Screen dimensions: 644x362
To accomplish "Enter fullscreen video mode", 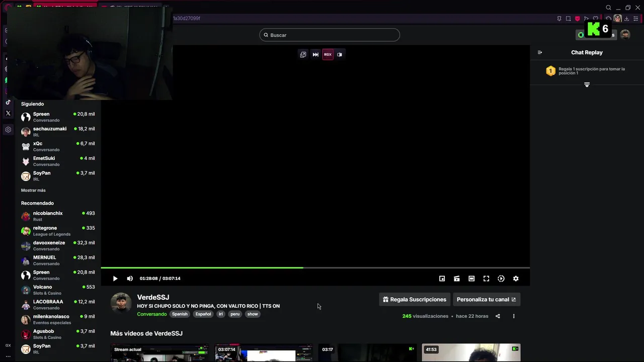I will [x=486, y=279].
